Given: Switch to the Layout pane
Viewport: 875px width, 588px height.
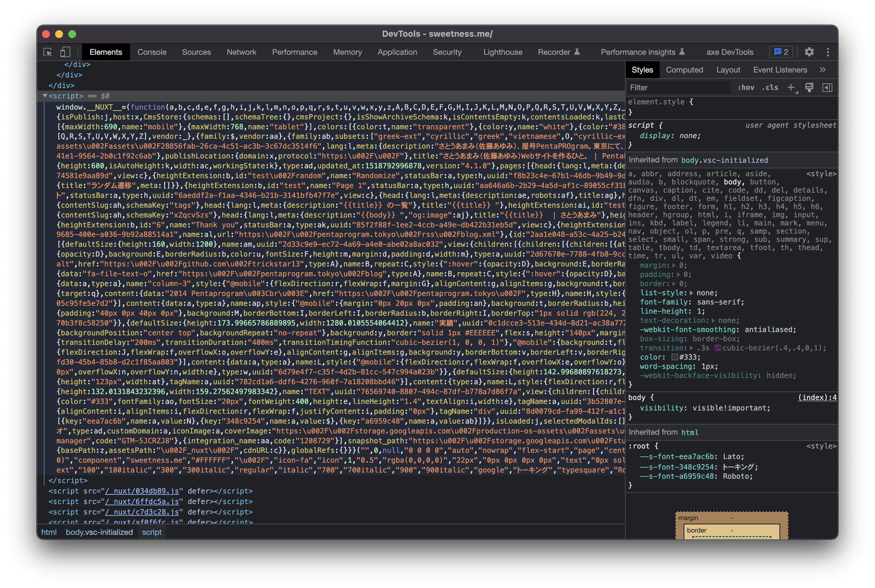Looking at the screenshot, I should [728, 70].
